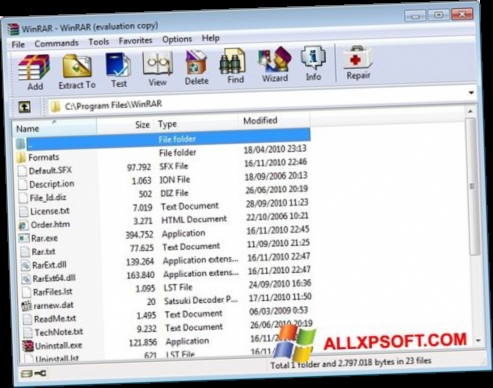Select the License.txt file name

pyautogui.click(x=50, y=211)
